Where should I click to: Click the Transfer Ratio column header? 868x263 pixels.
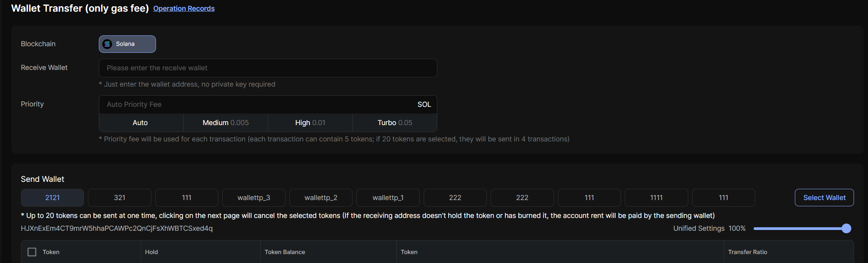point(747,252)
